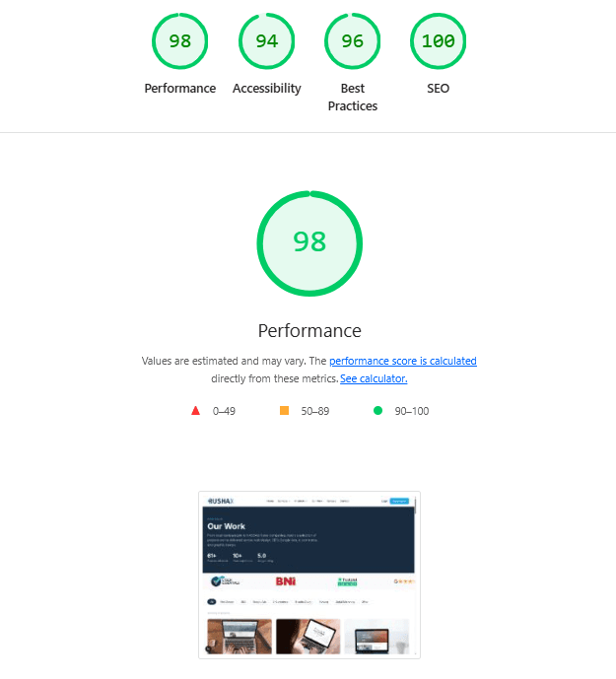This screenshot has width=616, height=679.
Task: Open the 'See calculator.' link
Action: (x=374, y=378)
